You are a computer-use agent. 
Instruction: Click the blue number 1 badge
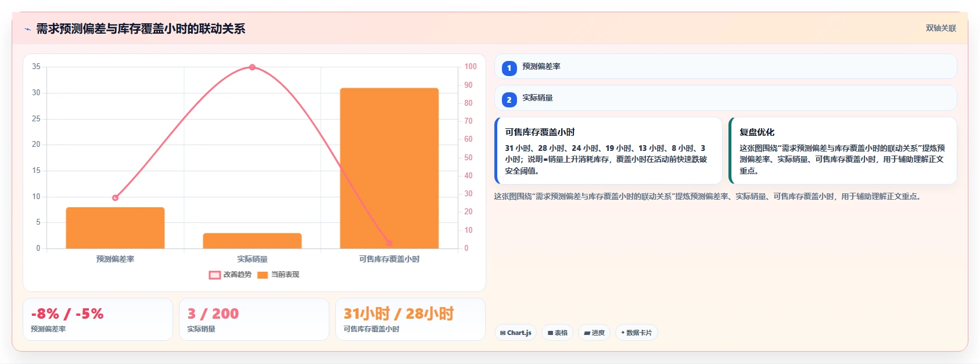tap(509, 68)
